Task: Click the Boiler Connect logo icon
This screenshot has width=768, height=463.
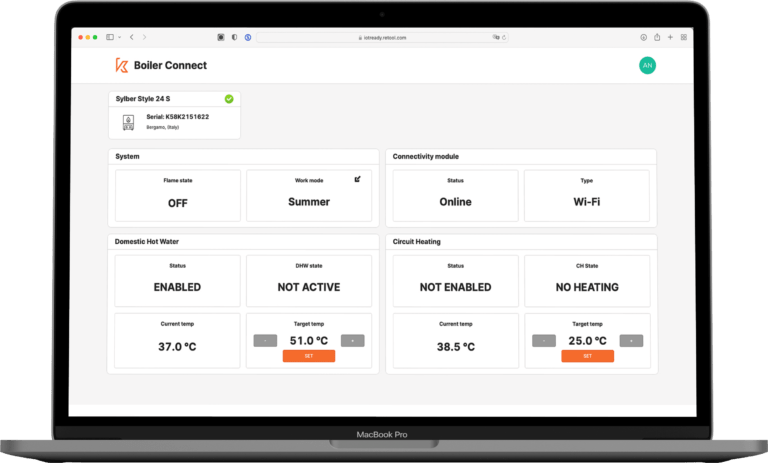Action: 121,65
